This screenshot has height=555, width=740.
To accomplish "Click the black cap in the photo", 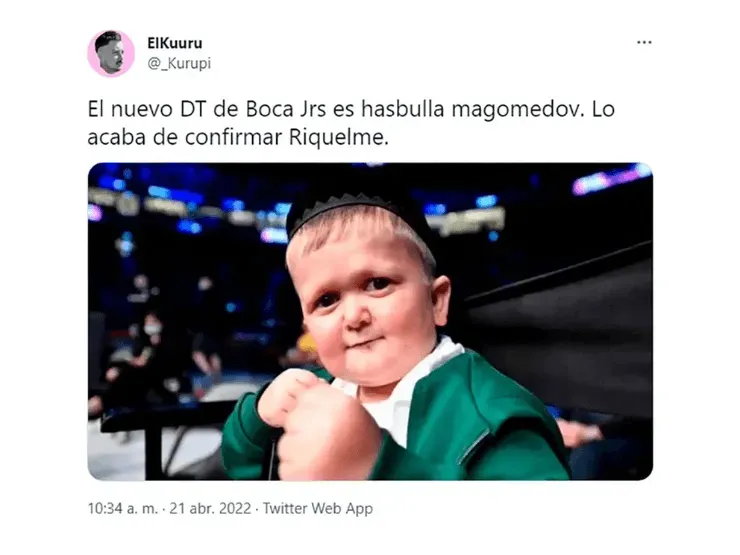I will pyautogui.click(x=359, y=208).
